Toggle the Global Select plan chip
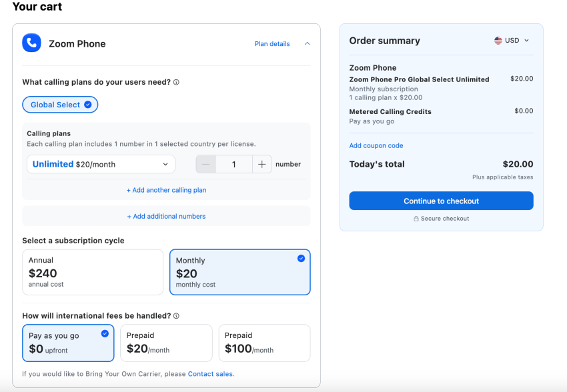The image size is (567, 392). pyautogui.click(x=60, y=105)
